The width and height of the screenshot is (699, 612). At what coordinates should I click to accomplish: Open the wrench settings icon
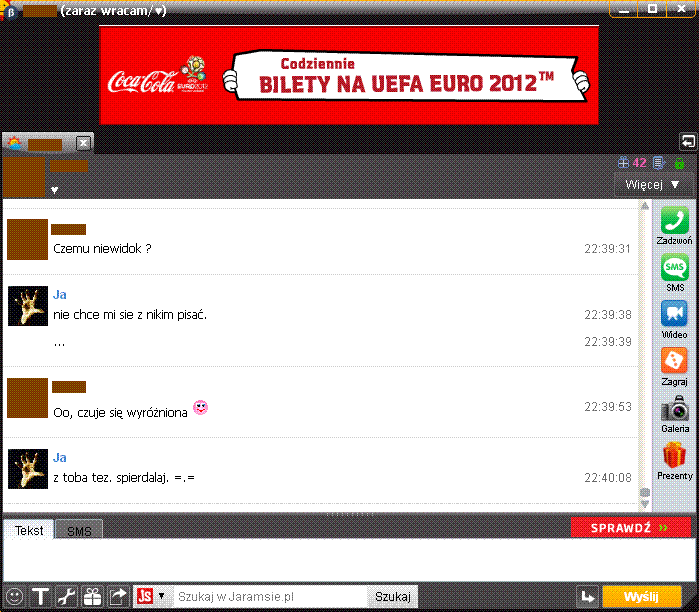click(67, 597)
